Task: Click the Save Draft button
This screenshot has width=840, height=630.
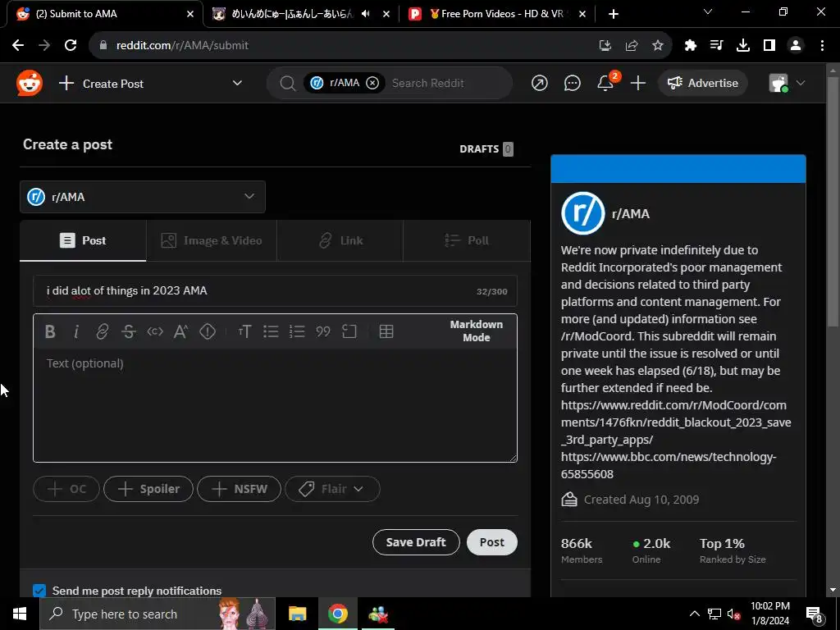Action: [416, 542]
